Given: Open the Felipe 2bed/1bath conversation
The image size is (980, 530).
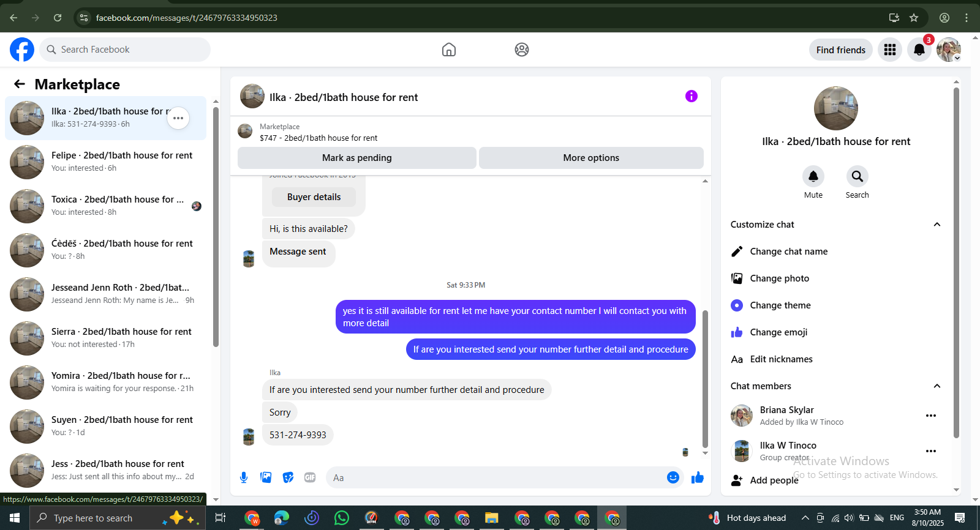Looking at the screenshot, I should pos(105,162).
